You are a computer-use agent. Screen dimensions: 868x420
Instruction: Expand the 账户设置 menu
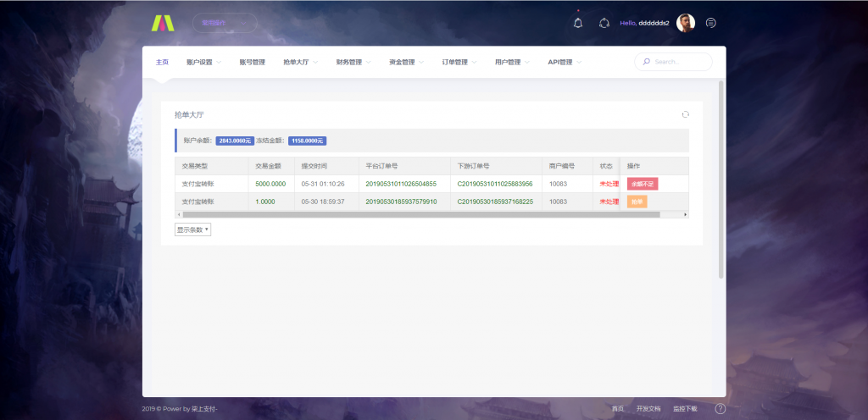click(203, 62)
